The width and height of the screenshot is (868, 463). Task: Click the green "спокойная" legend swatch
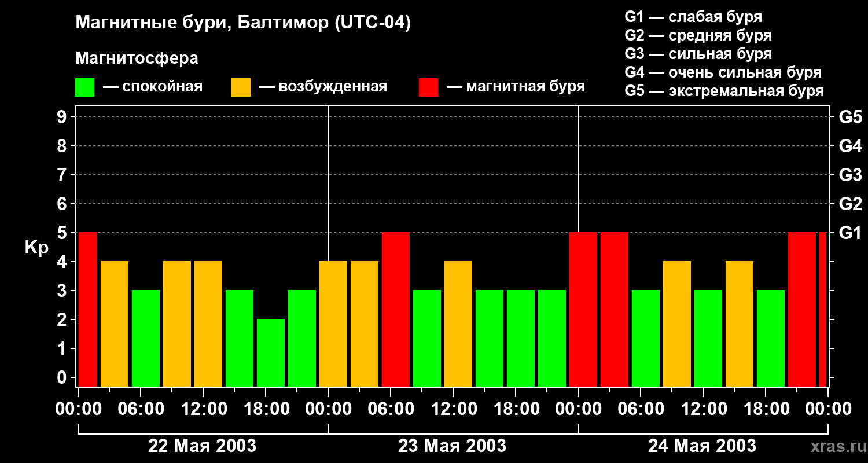tap(84, 87)
